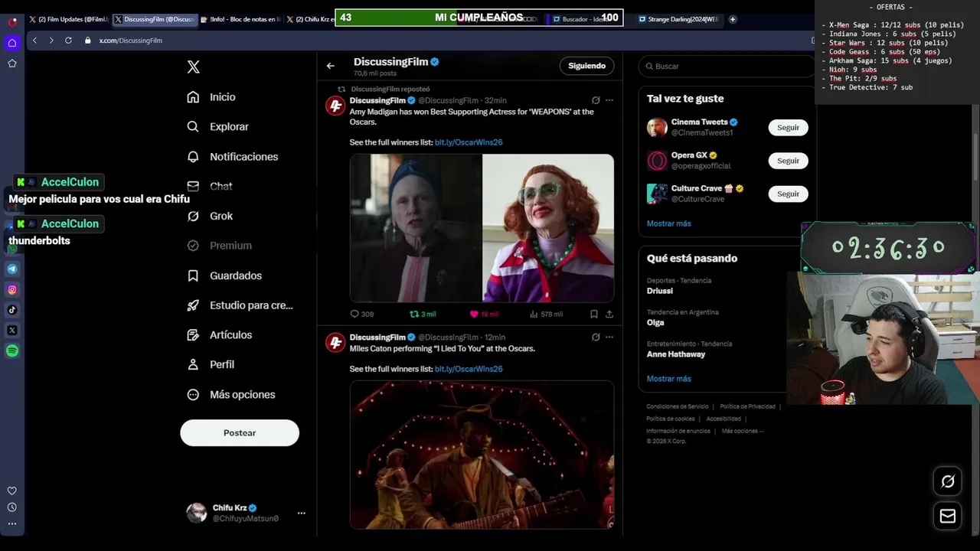The image size is (980, 551).
Task: Click the share icon on Amy Madigan tweet
Action: point(609,314)
